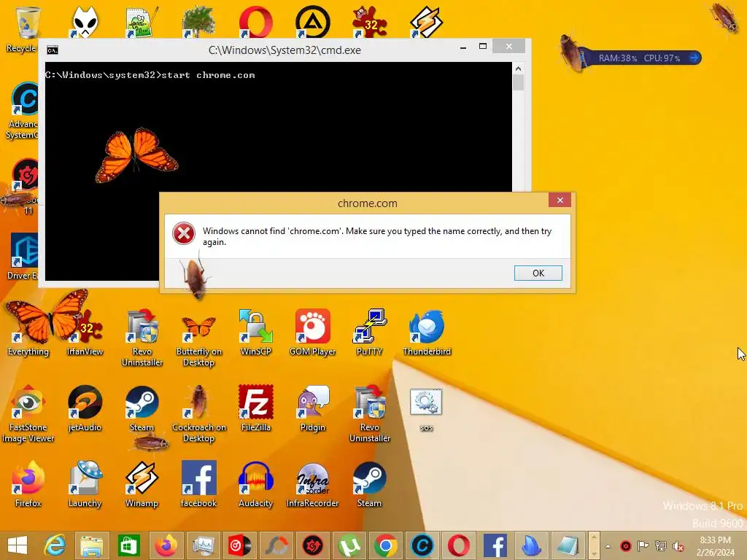Viewport: 747px width, 560px height.
Task: Launch Winamp from the top desktop row
Action: pos(426,22)
